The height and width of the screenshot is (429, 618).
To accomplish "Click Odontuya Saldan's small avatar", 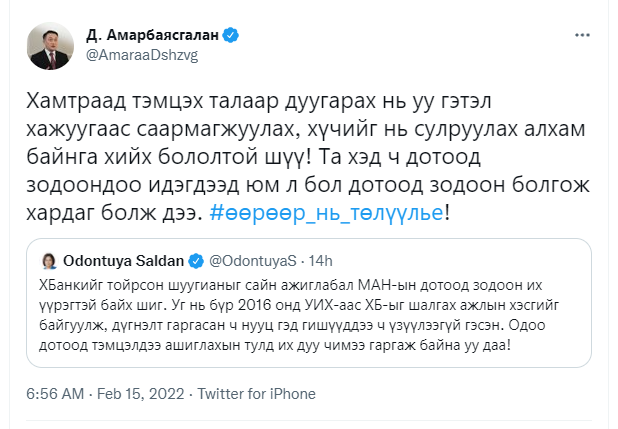I will (x=47, y=263).
